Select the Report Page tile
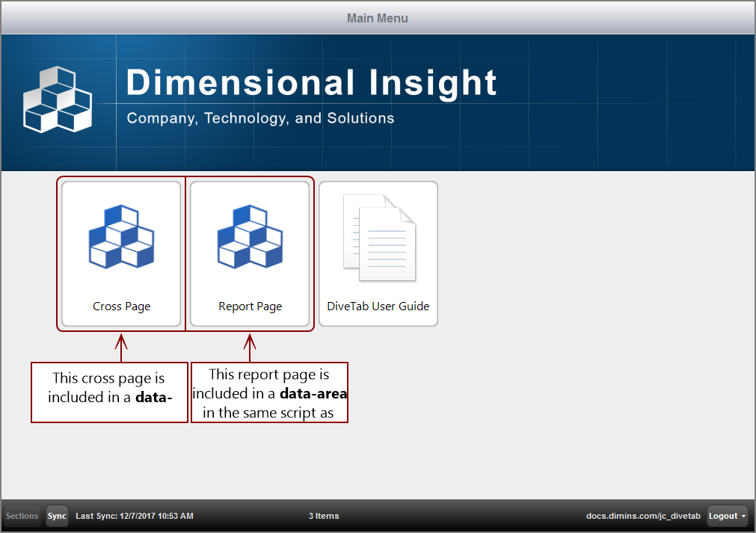This screenshot has width=756, height=533. (251, 253)
